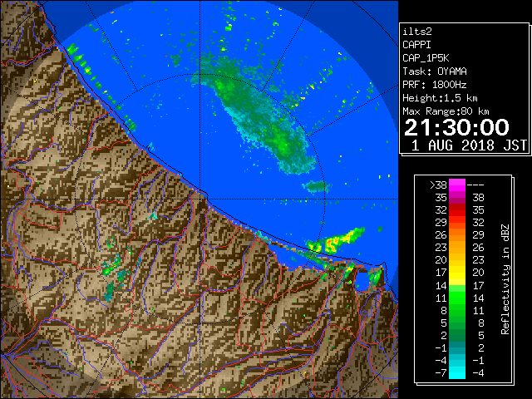Click 'PRF: 1800Hz' line
This screenshot has width=532, height=399.
pyautogui.click(x=435, y=85)
